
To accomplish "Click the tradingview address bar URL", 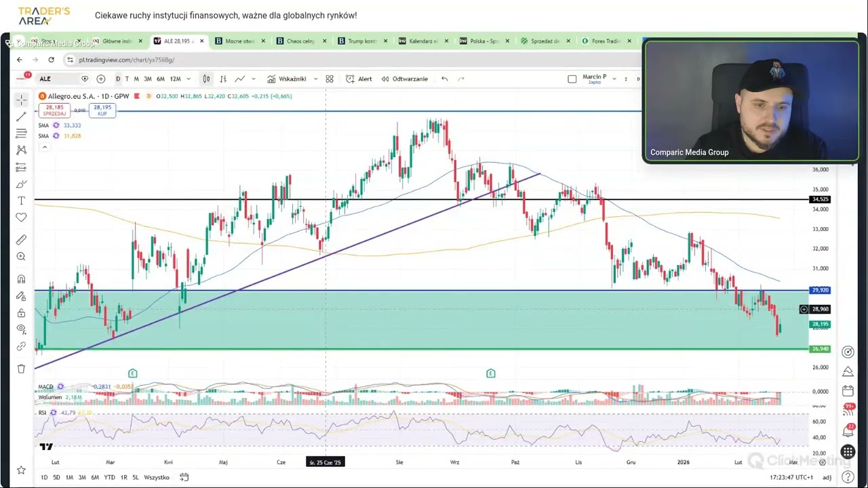I will click(127, 60).
